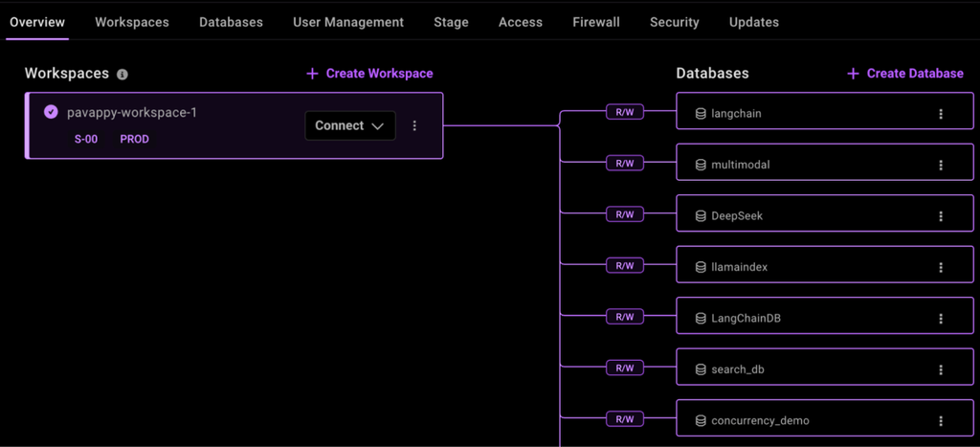Open llamaindex database options menu

941,267
